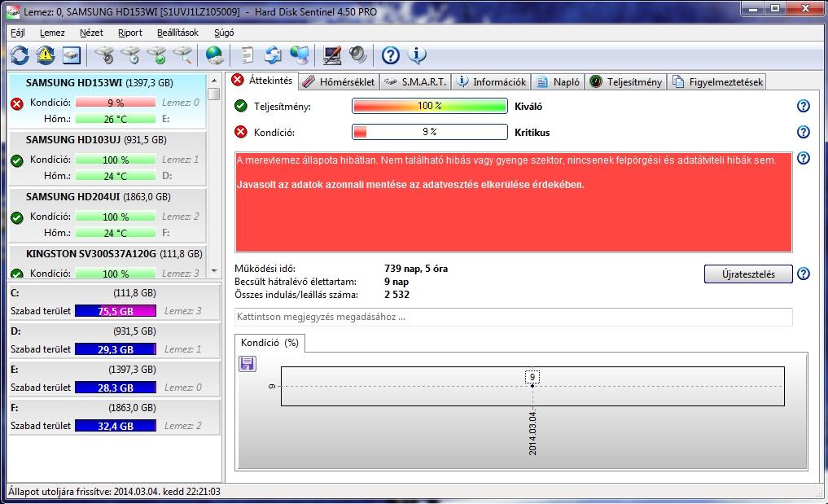This screenshot has width=828, height=504.
Task: Open the Lemez menu
Action: [x=52, y=33]
